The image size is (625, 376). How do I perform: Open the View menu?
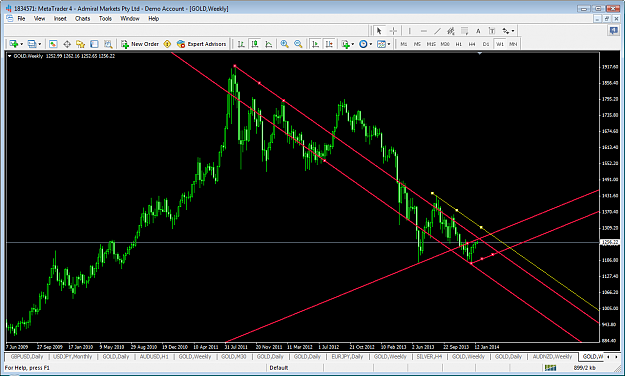[x=39, y=18]
